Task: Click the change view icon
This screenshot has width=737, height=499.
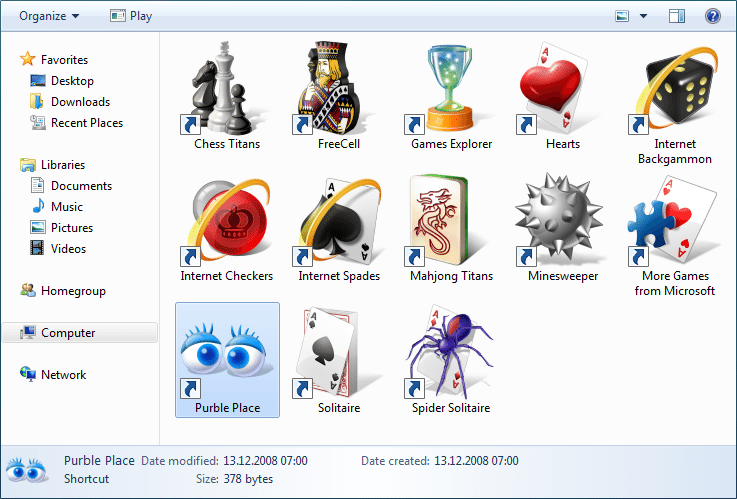Action: (622, 16)
